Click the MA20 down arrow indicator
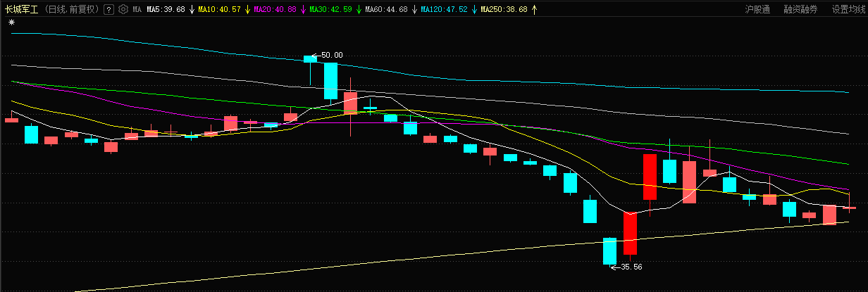The width and height of the screenshot is (868, 292). pos(303,10)
